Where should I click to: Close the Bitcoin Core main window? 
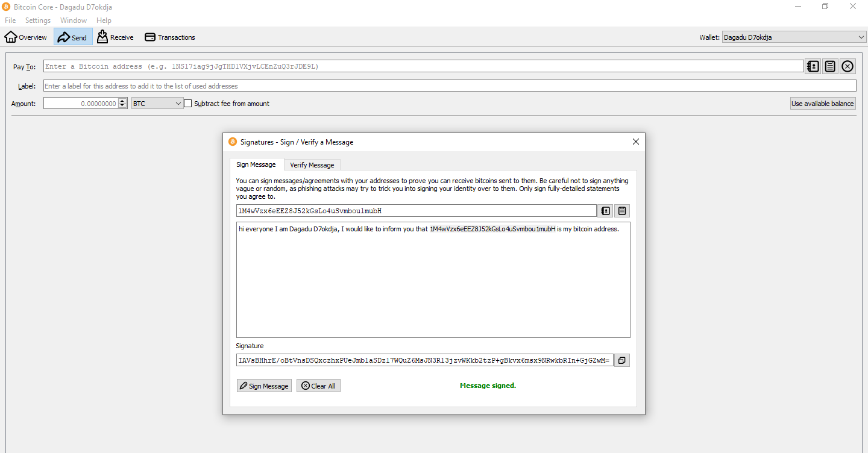[x=853, y=7]
